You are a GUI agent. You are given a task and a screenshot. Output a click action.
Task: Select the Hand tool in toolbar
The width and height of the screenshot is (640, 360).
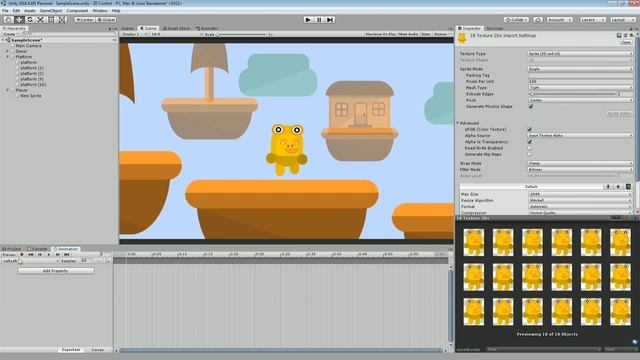9,20
